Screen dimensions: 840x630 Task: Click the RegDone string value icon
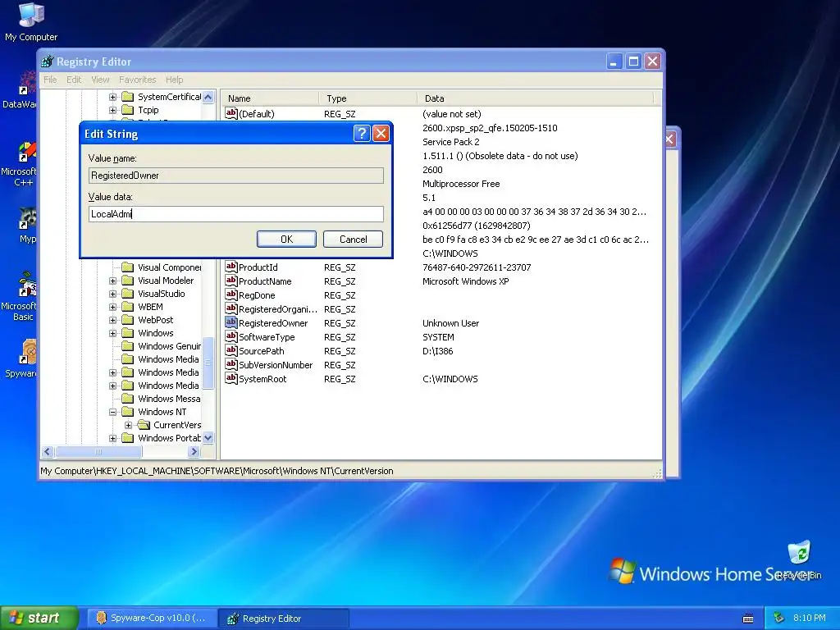click(231, 294)
